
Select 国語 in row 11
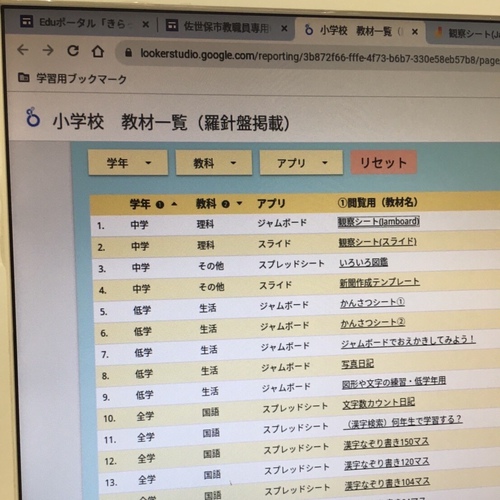(x=211, y=433)
